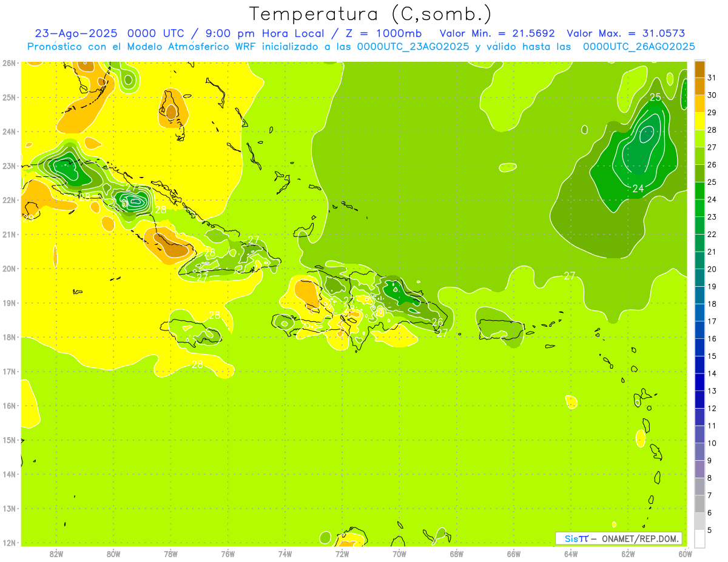The width and height of the screenshot is (728, 562).
Task: Click the 21N latitude axis label
Action: [9, 234]
